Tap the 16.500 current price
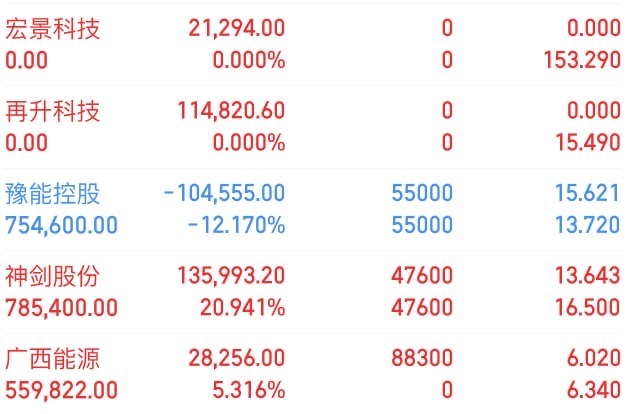The image size is (632, 414). [x=588, y=308]
